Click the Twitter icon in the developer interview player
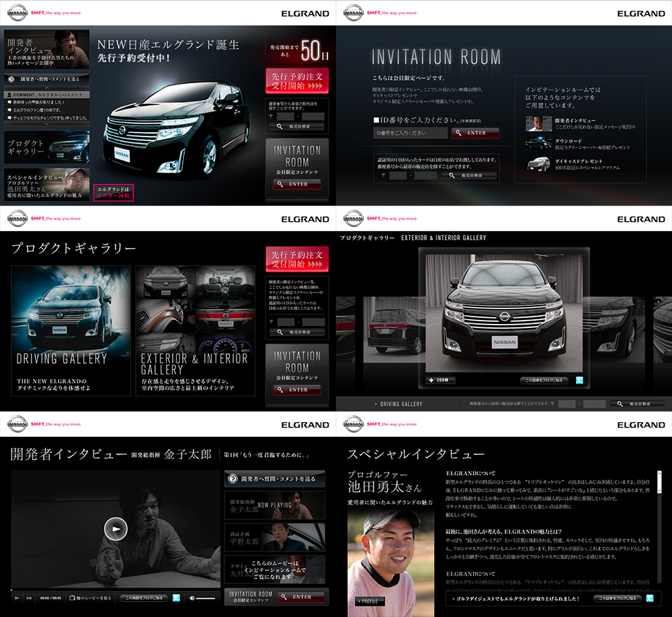This screenshot has height=617, width=672. (x=176, y=598)
